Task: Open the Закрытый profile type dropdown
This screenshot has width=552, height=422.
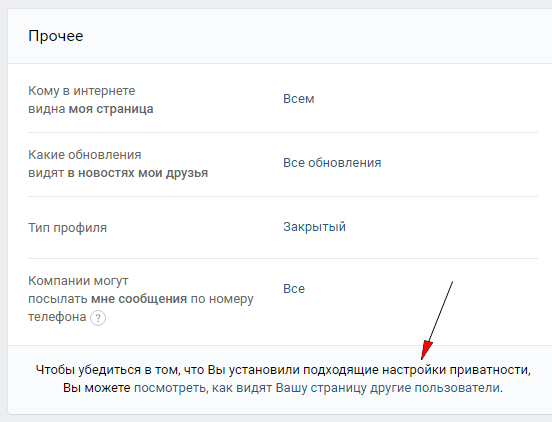Action: (x=314, y=227)
